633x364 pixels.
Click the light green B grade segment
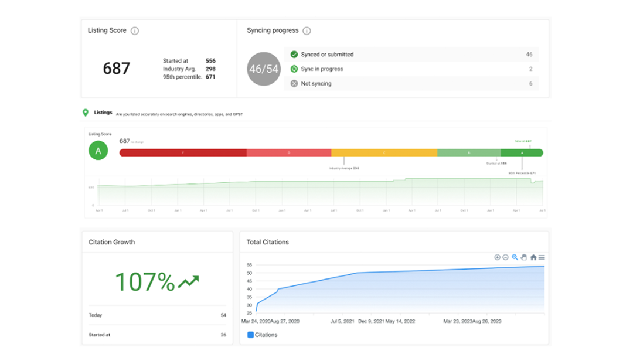click(468, 152)
